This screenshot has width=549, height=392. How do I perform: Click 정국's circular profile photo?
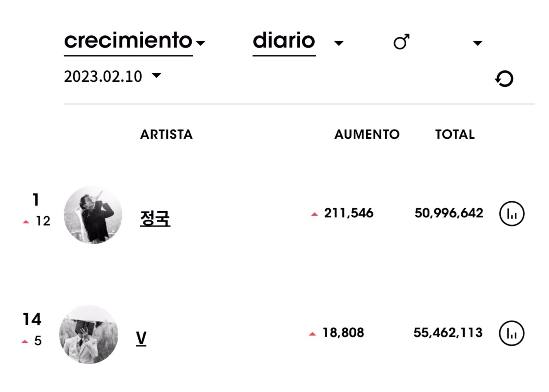click(93, 215)
